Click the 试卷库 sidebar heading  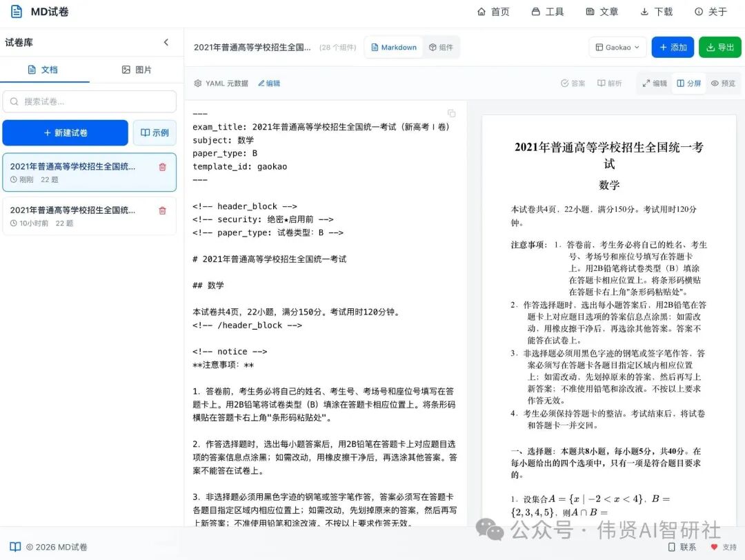tap(19, 42)
